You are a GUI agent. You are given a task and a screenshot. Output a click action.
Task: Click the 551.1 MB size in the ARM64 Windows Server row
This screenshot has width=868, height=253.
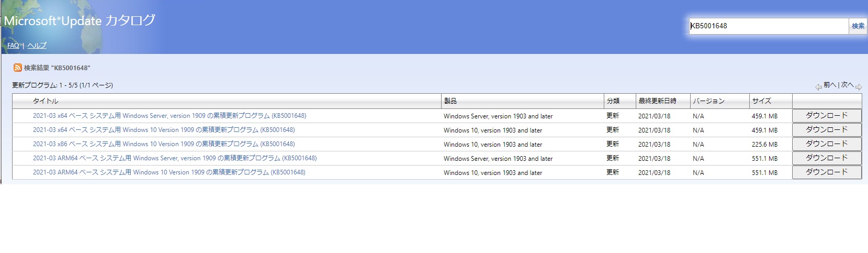[x=764, y=159]
